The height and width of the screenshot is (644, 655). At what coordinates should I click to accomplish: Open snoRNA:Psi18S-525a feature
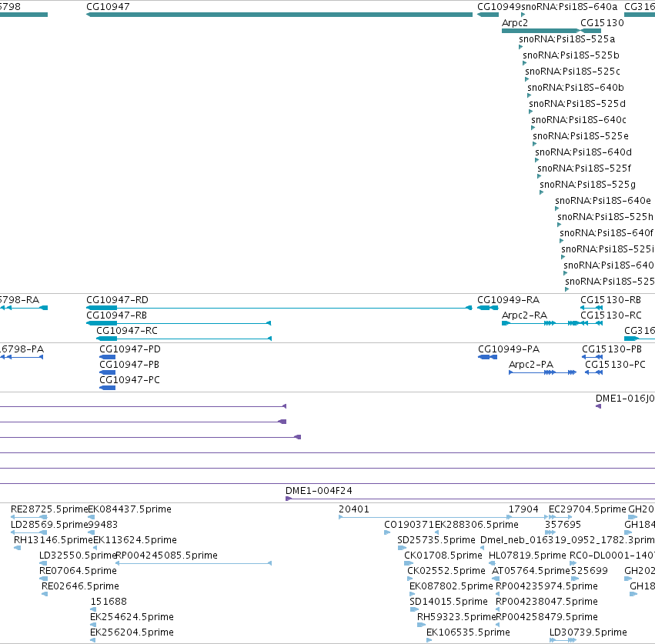tap(566, 39)
